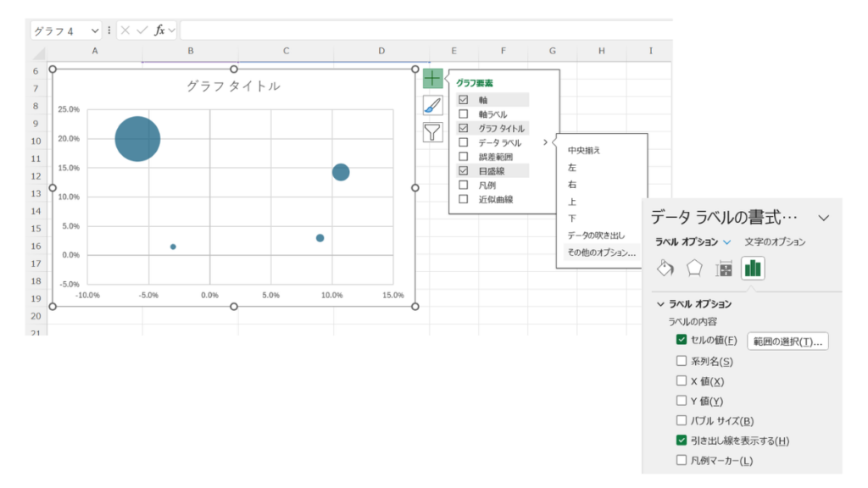
Task: Enable the 凡例 checkbox in chart elements
Action: pyautogui.click(x=463, y=185)
